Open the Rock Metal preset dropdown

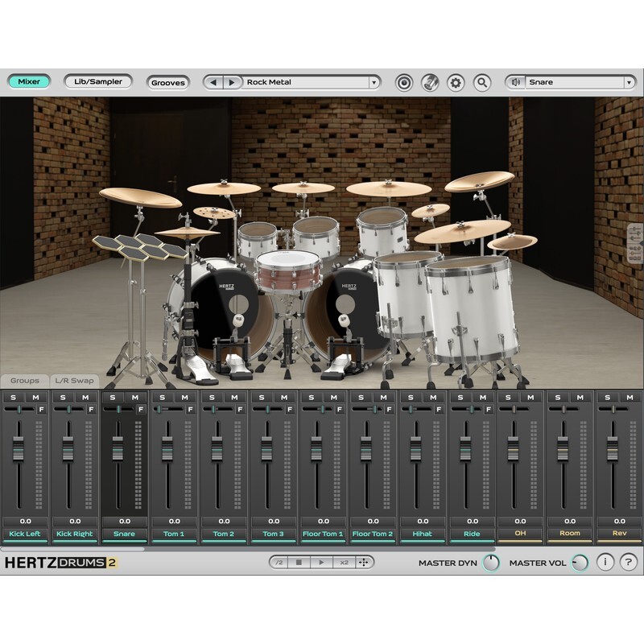click(374, 82)
